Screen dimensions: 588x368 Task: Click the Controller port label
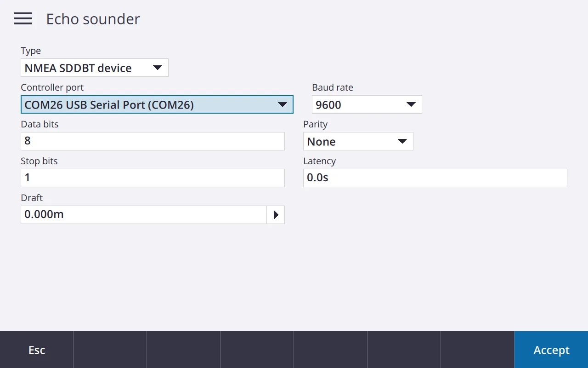coord(52,87)
